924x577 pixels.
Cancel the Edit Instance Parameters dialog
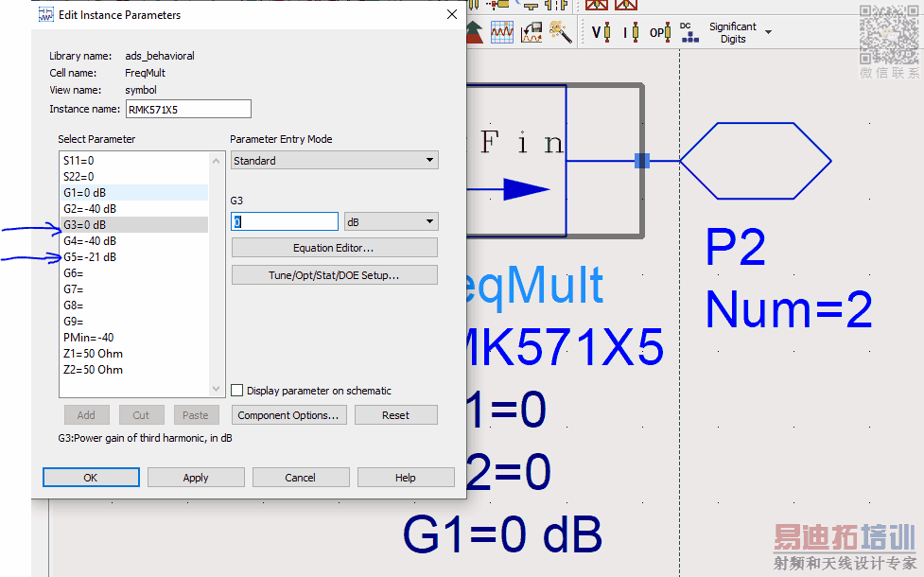(x=301, y=478)
